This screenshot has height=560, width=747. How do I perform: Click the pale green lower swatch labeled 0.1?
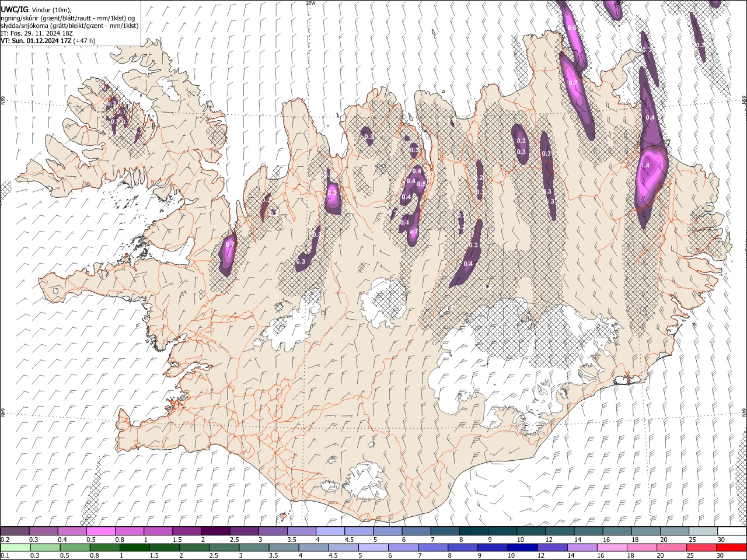click(x=15, y=547)
